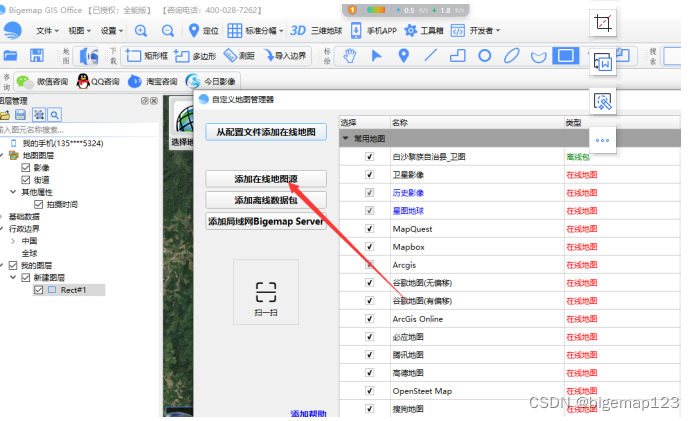Screen dimensions: 694x421
Task: Open the 标准分幅 dropdown
Action: tap(255, 31)
